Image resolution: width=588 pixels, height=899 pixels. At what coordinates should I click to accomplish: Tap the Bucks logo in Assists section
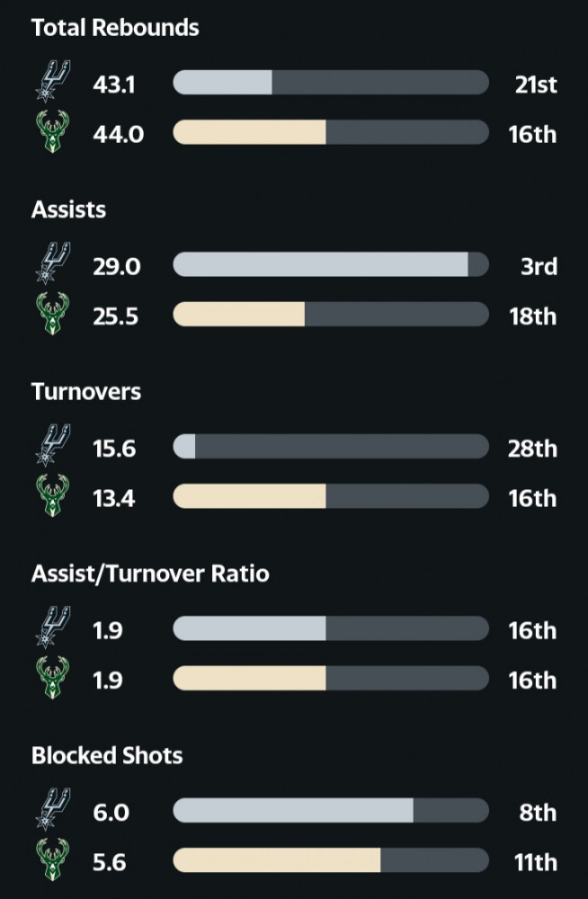point(52,316)
